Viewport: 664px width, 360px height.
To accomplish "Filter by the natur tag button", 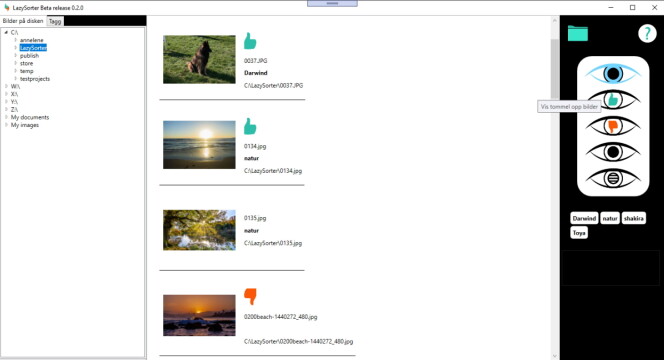I will 610,219.
